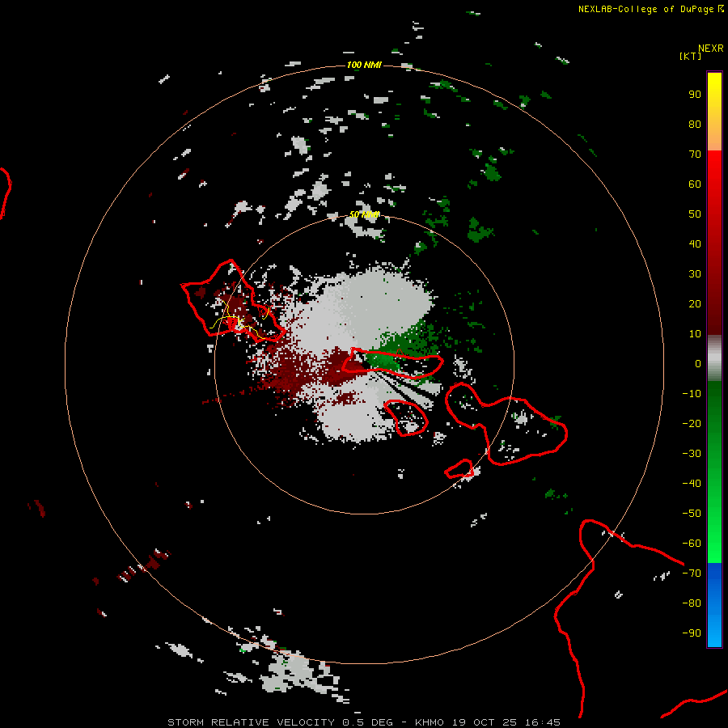The width and height of the screenshot is (728, 728).
Task: Click the -10 scale value
Action: [692, 394]
